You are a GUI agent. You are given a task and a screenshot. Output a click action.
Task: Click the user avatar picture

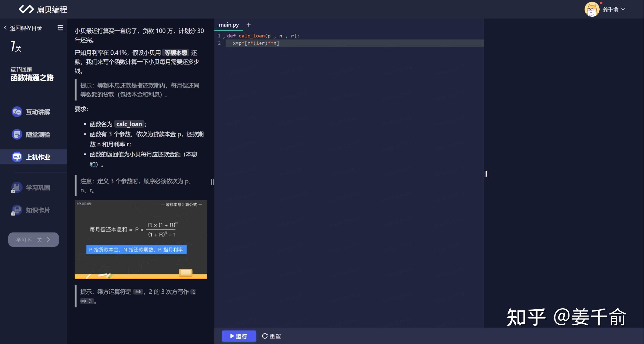coord(592,10)
